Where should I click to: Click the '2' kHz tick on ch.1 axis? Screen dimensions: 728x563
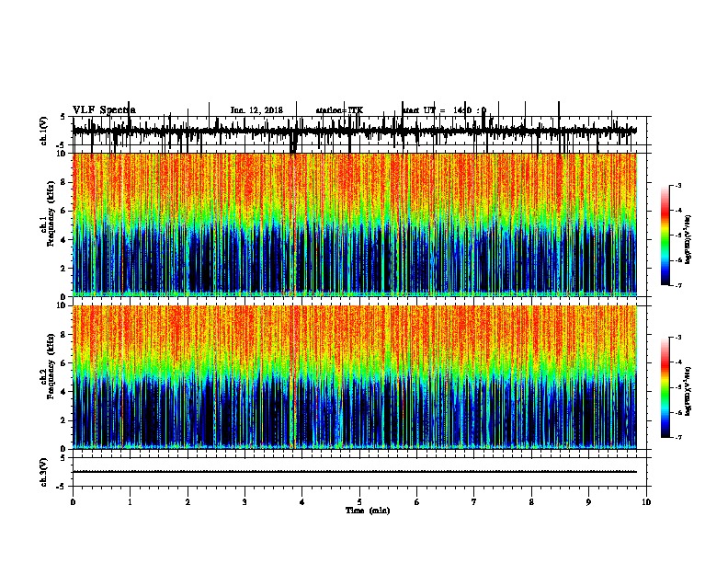tap(63, 268)
